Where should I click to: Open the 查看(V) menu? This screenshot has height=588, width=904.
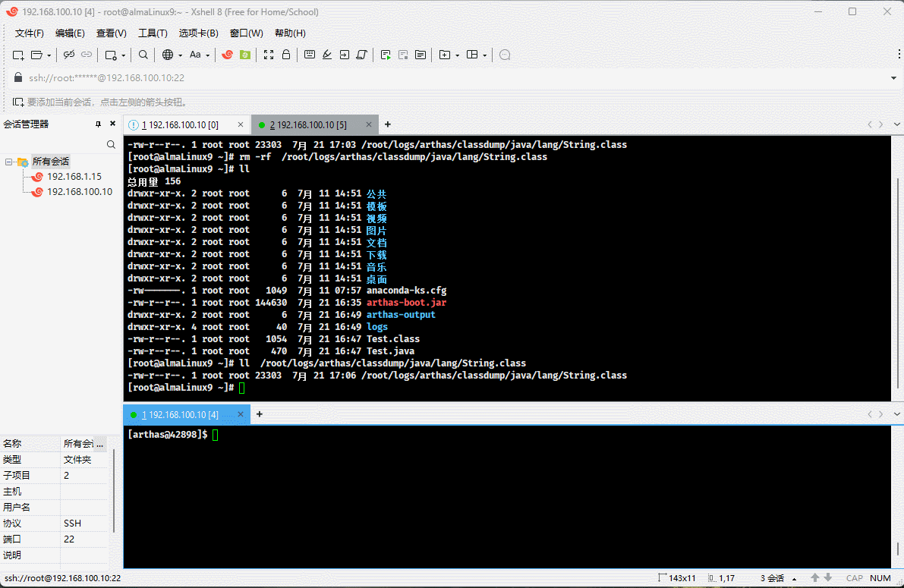tap(112, 33)
